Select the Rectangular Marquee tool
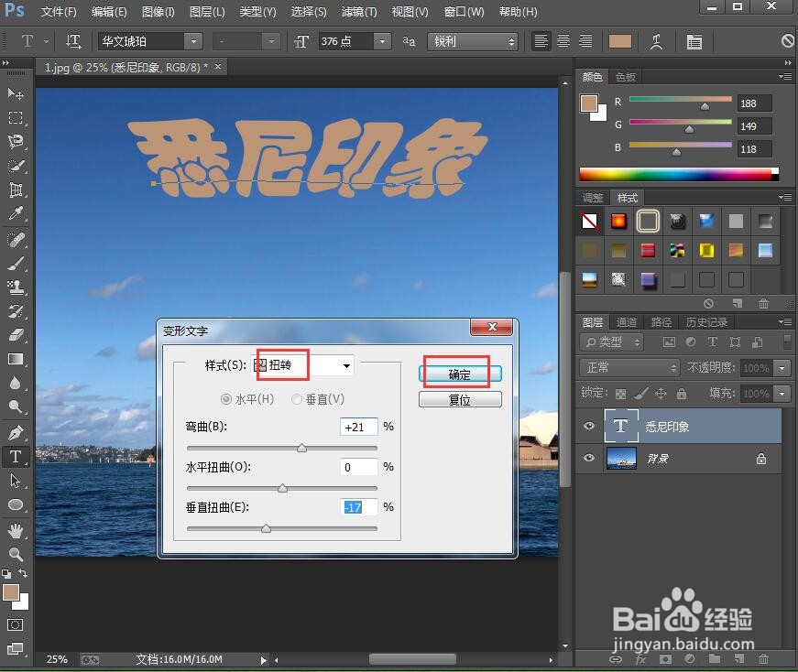The width and height of the screenshot is (798, 672). 16,117
